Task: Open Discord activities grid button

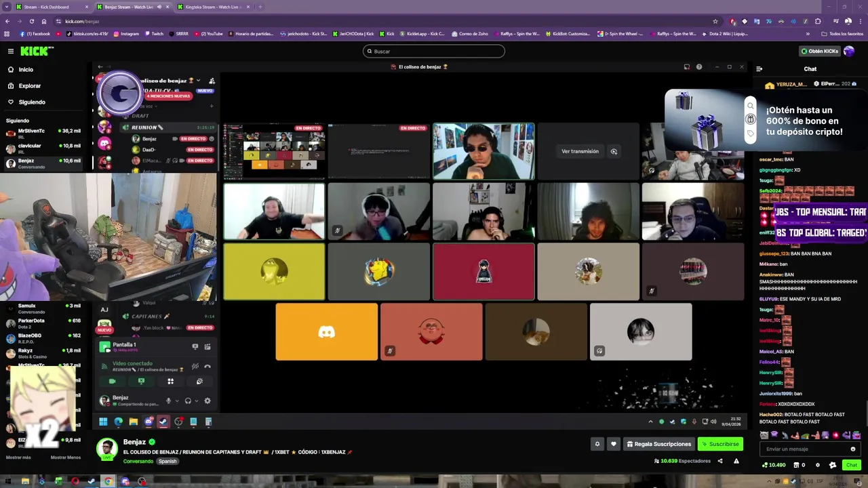Action: pos(170,382)
